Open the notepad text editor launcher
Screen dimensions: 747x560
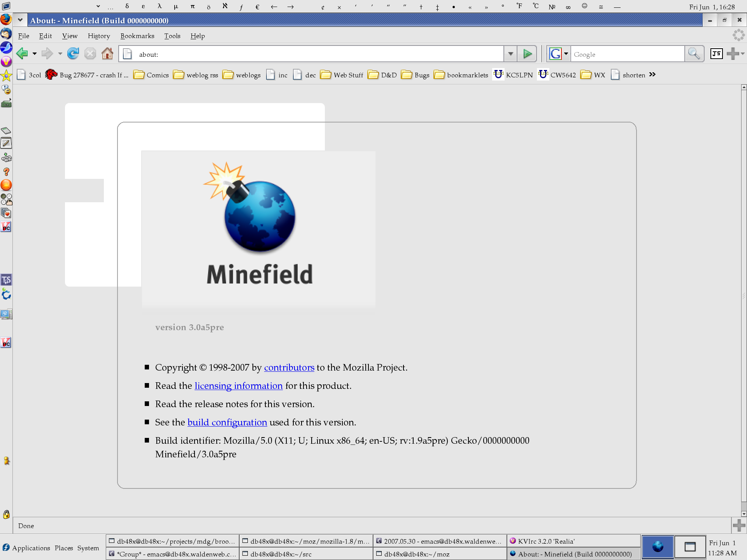pos(6,143)
